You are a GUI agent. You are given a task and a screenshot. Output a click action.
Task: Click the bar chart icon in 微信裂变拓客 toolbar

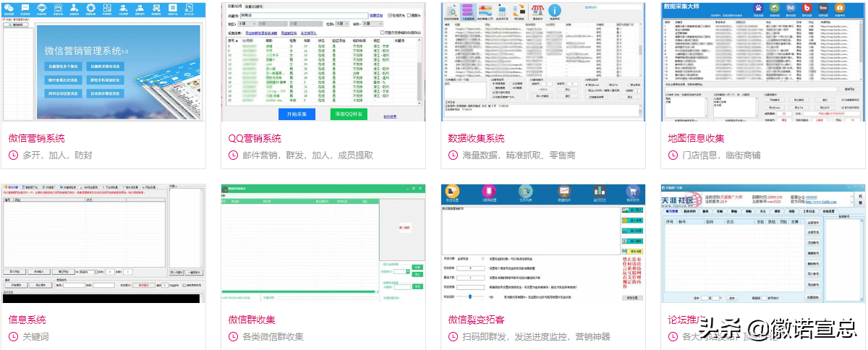(x=600, y=192)
